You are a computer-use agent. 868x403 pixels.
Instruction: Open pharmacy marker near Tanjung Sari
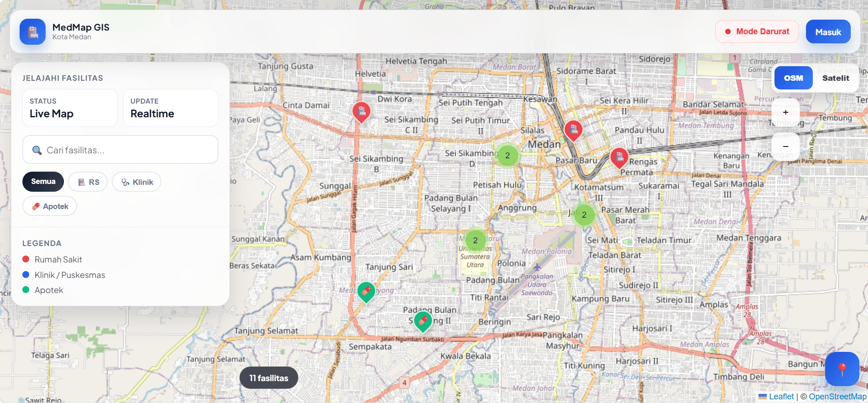366,292
